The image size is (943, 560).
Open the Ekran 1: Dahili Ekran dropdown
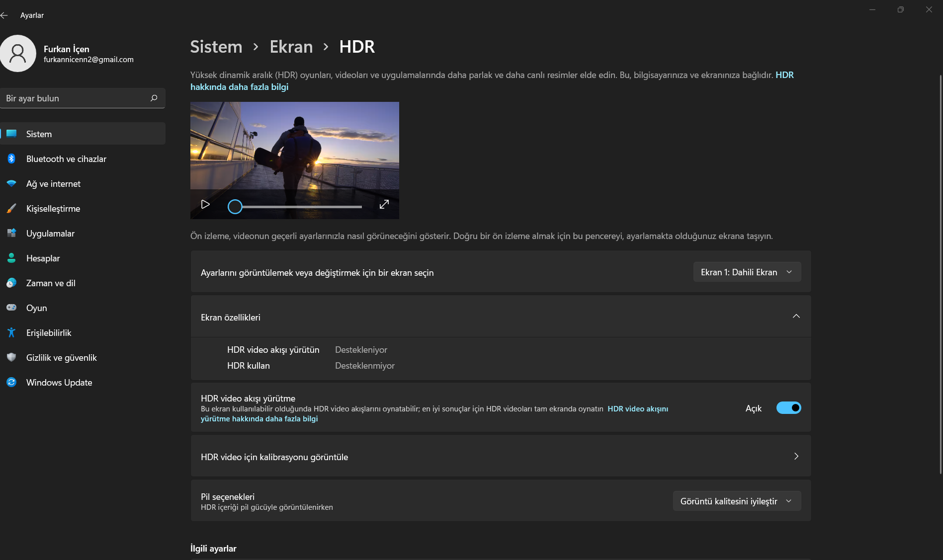[x=747, y=272]
